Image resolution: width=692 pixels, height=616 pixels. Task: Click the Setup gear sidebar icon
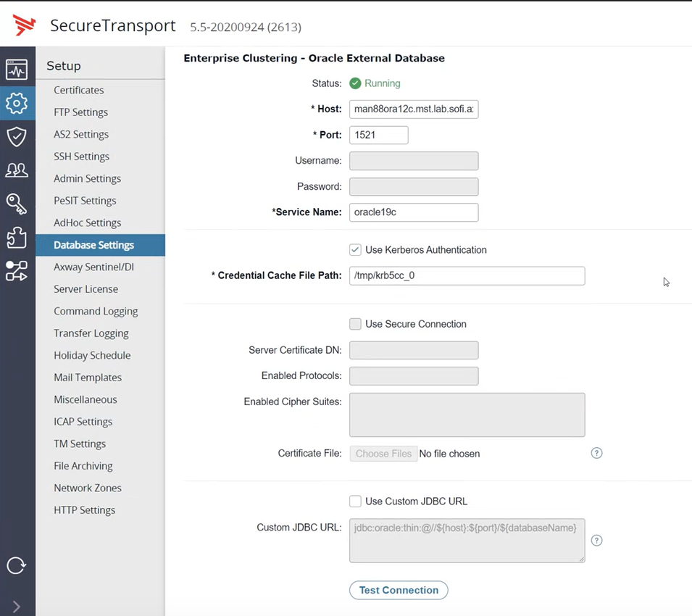17,103
